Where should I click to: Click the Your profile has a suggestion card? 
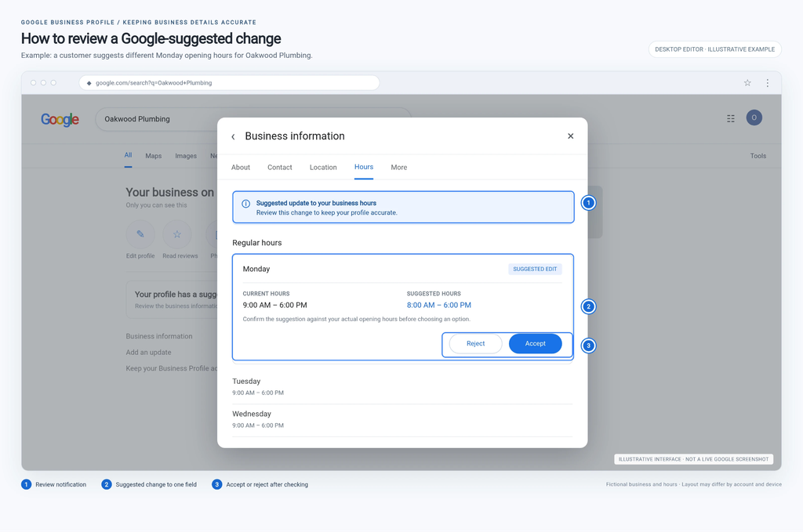click(x=172, y=300)
